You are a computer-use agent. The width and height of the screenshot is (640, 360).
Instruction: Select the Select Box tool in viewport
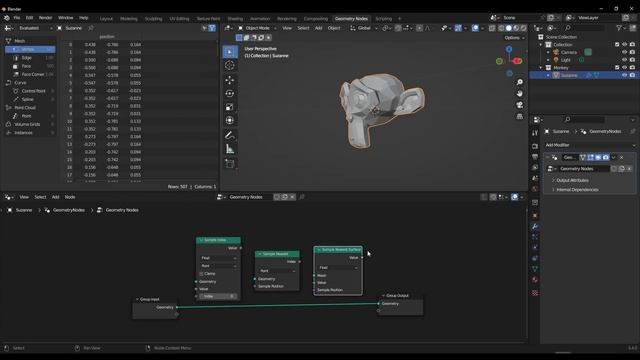(230, 52)
